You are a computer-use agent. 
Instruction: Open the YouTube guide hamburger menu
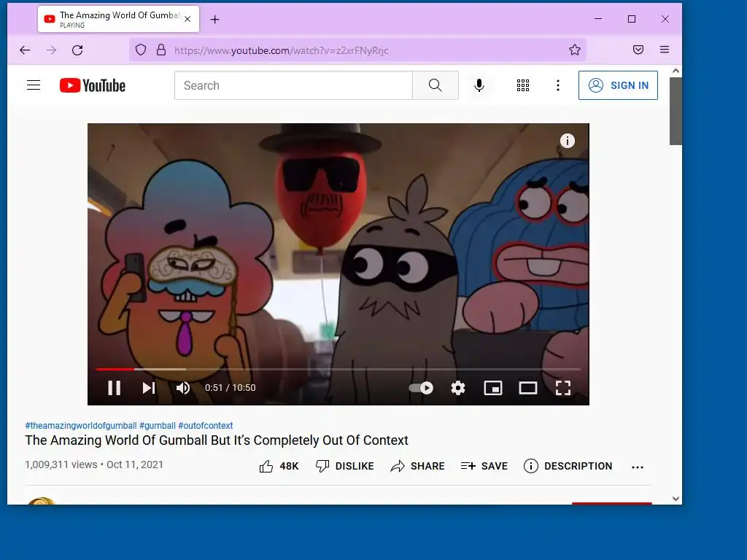click(x=34, y=85)
